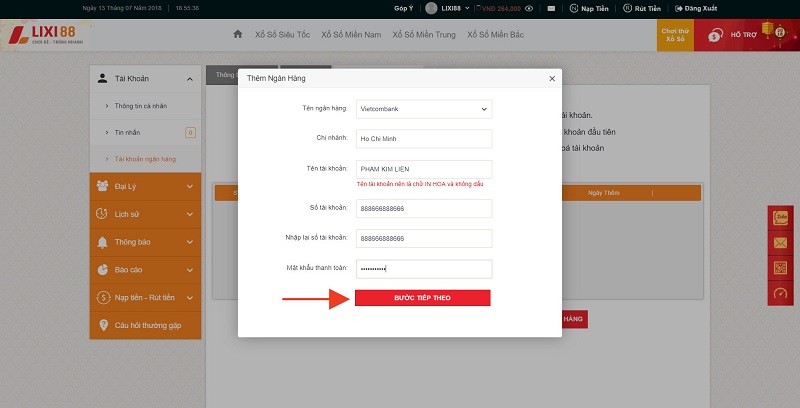The width and height of the screenshot is (800, 408).
Task: Click the BƯỚC TIẾP THEO button
Action: coord(423,298)
